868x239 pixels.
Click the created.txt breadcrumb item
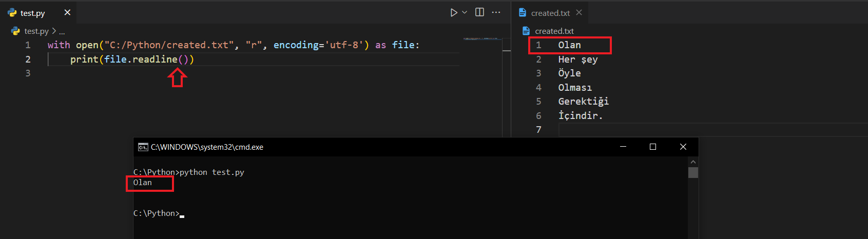point(554,31)
